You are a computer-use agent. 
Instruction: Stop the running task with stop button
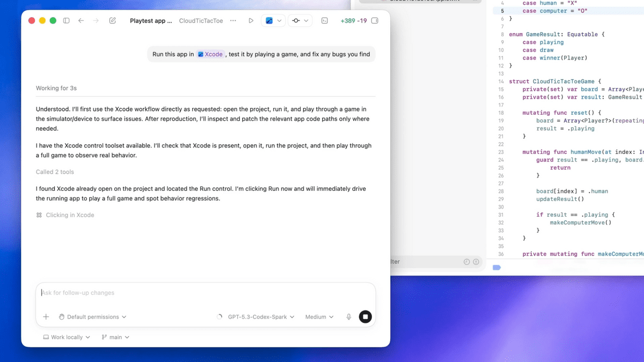[365, 317]
